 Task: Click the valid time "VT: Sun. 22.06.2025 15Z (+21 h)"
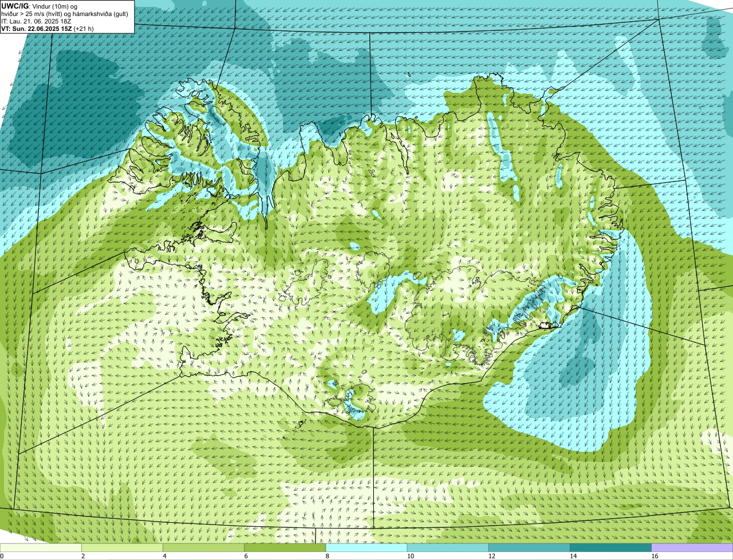(x=48, y=29)
